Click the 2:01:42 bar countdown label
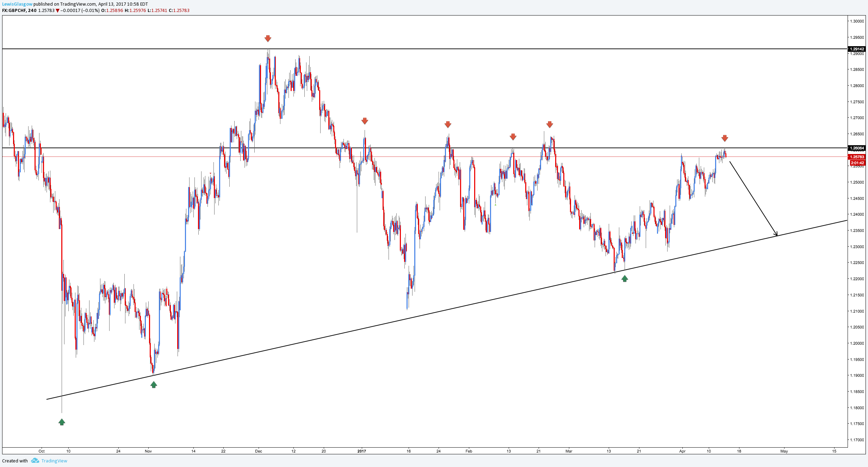This screenshot has height=467, width=868. 857,163
